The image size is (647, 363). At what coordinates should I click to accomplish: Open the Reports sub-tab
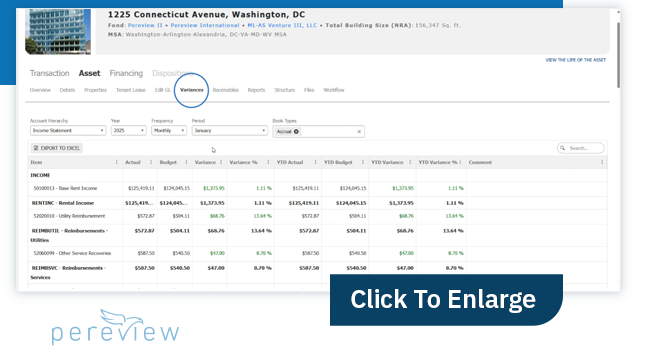[x=256, y=90]
